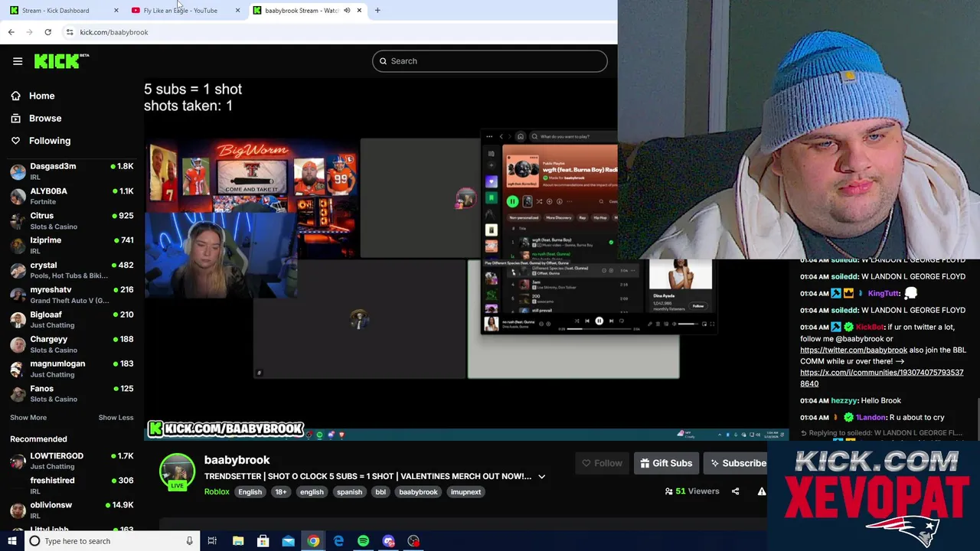Click the address bar URL kick.com/baabybrook

coord(114,32)
